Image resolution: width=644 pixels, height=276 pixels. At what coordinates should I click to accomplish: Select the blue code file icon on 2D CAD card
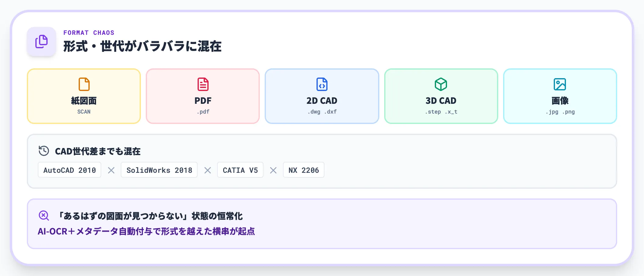[x=322, y=84]
